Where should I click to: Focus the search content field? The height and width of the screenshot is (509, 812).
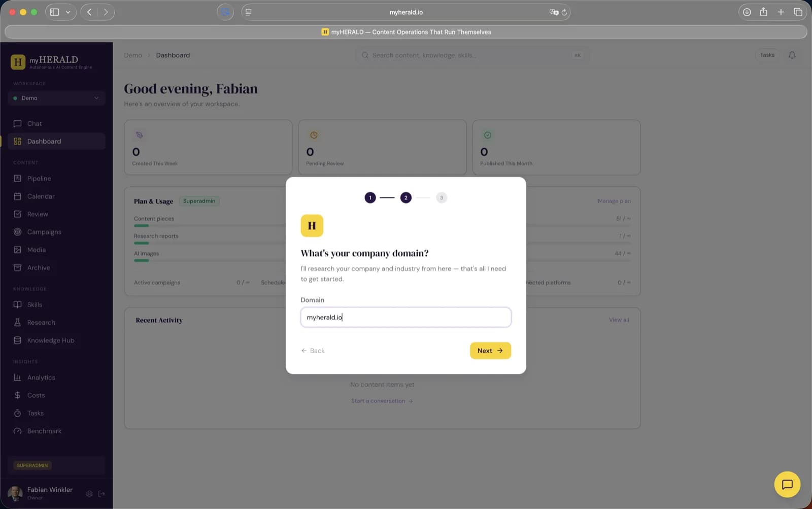coord(472,55)
